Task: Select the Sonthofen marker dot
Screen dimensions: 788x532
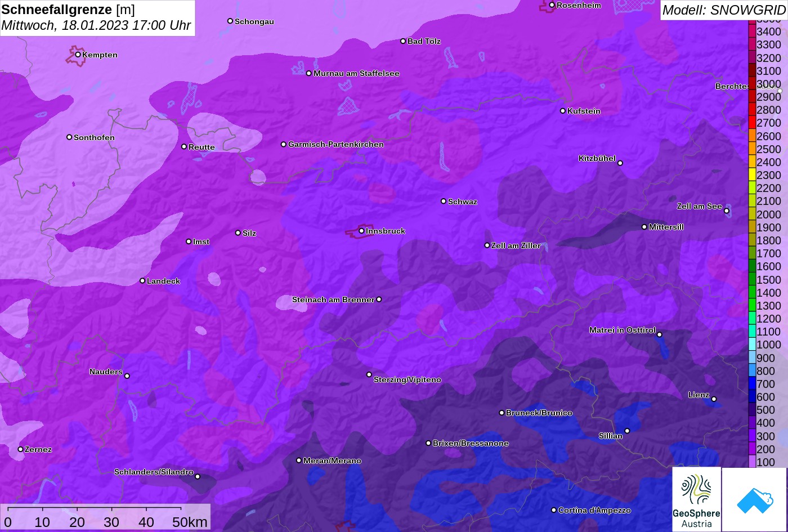Action: click(69, 137)
